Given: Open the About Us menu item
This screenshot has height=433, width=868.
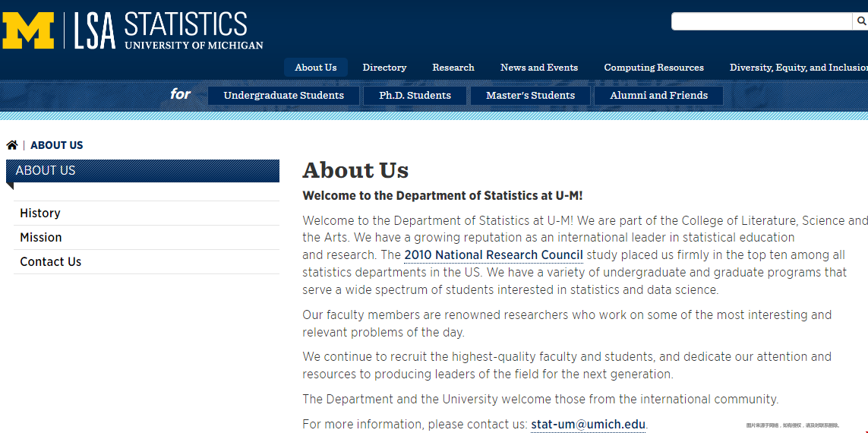Looking at the screenshot, I should tap(316, 68).
